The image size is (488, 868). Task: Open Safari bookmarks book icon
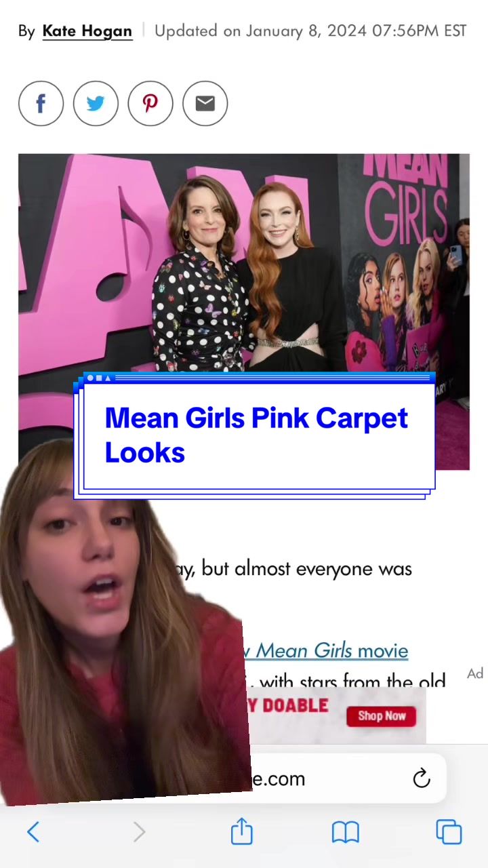(x=346, y=832)
